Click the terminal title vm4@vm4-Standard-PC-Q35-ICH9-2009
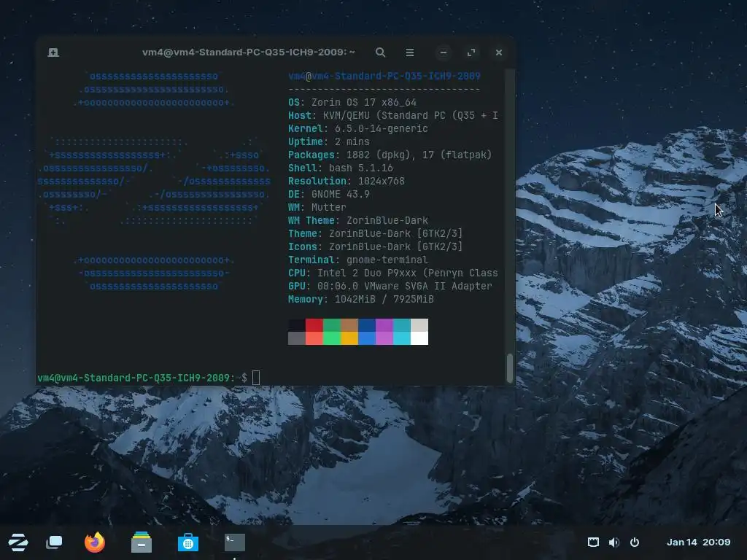 (x=248, y=52)
